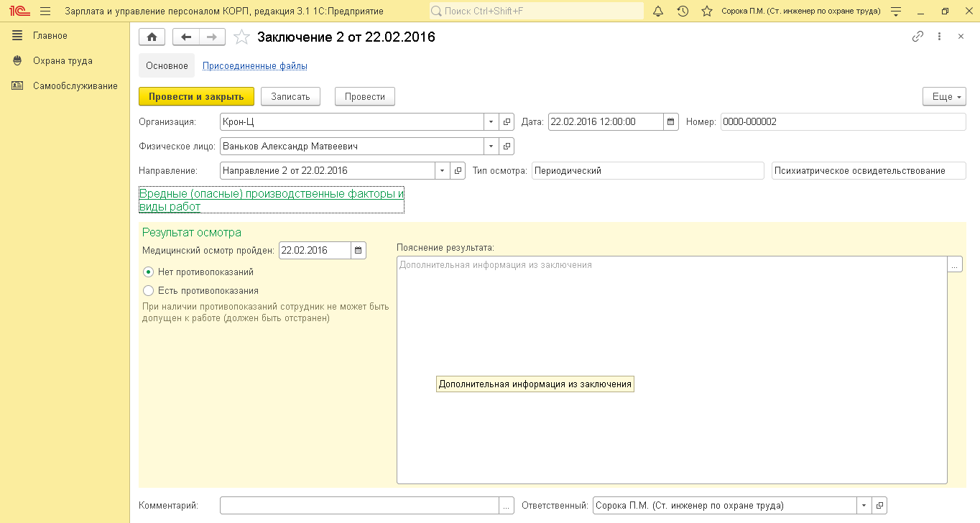Switch to Присоединенные файлы tab
Viewport: 980px width, 523px height.
pyautogui.click(x=255, y=66)
